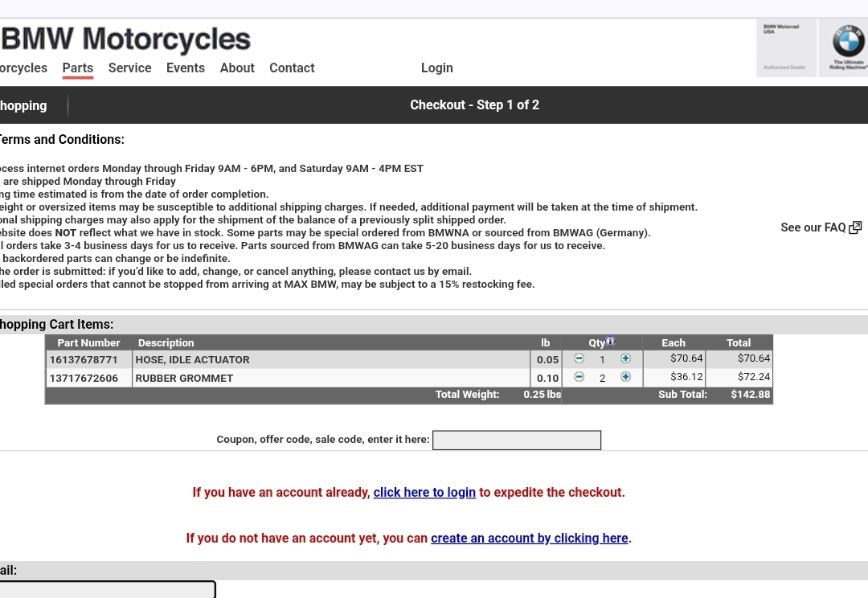This screenshot has width=868, height=598.
Task: Click the Login link in header
Action: (x=436, y=68)
